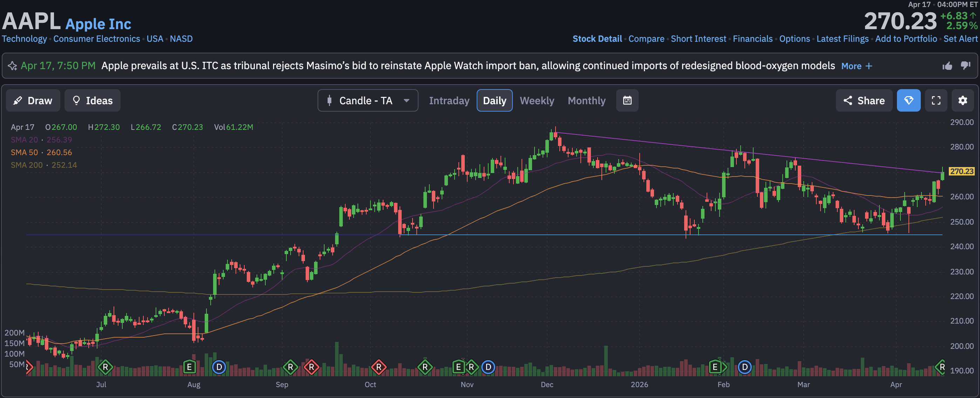
Task: Open the calendar date range icon
Action: pos(627,100)
